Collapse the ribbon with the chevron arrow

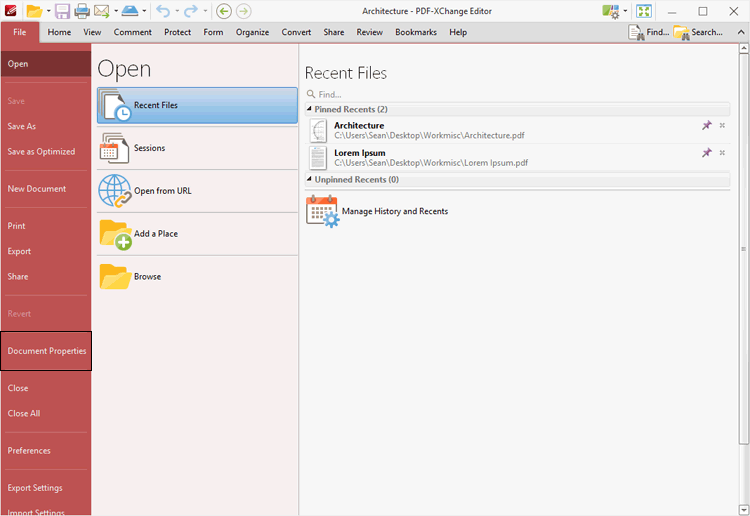click(741, 32)
